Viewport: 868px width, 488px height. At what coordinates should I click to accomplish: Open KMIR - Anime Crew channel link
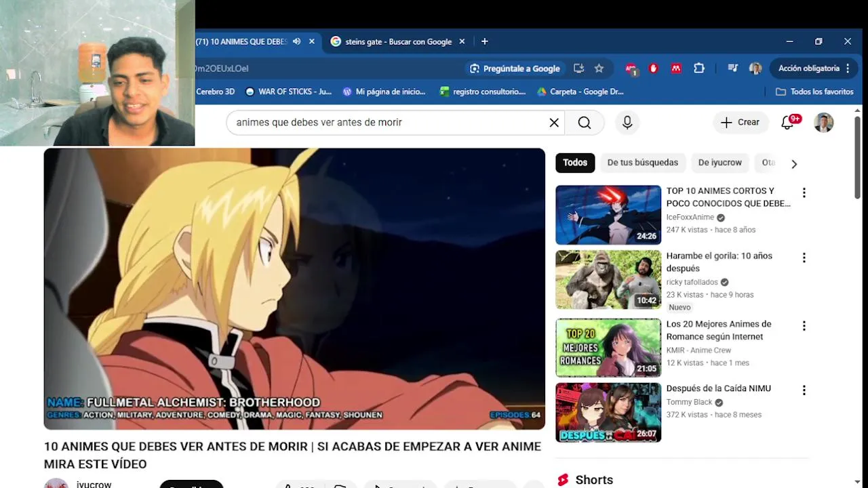pos(698,350)
